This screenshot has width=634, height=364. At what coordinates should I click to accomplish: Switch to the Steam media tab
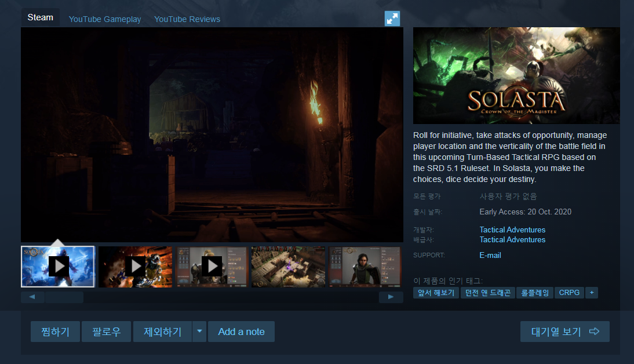[41, 17]
